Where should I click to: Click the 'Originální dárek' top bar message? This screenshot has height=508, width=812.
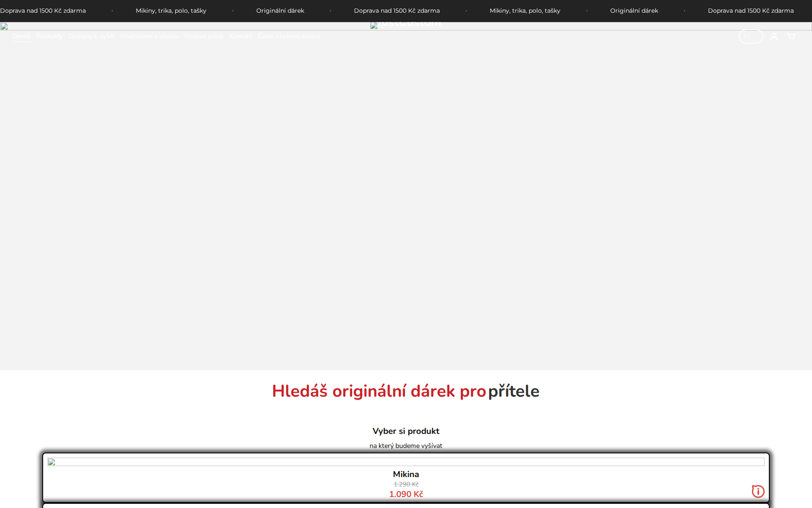coord(280,11)
